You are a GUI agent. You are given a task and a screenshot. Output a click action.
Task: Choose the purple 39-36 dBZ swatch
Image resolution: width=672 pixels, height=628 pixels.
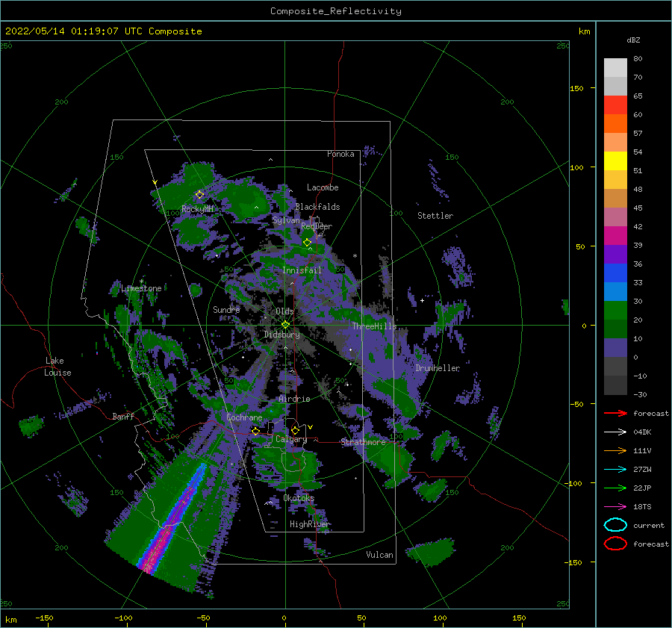tap(615, 255)
